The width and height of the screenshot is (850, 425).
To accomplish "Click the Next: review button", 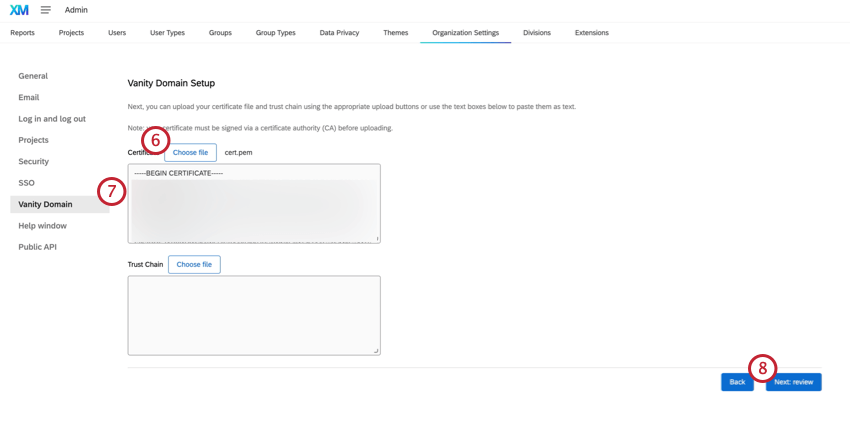I will (794, 382).
